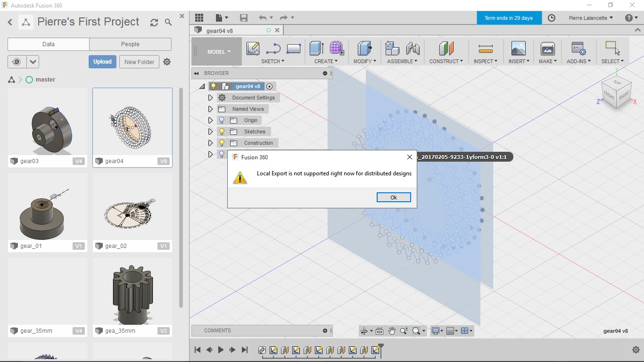Expand the Construction folder node
644x362 pixels.
pos(210,143)
